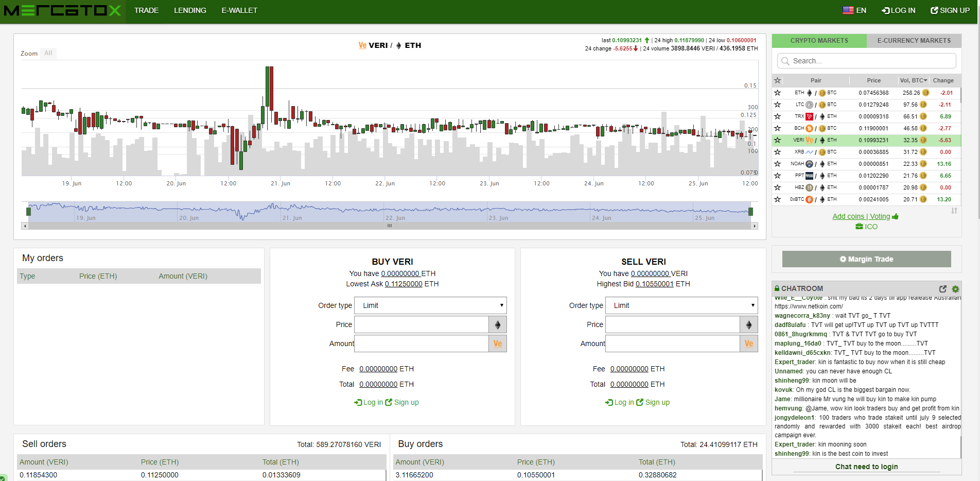
Task: Click Highest Bid 0.10550001 value
Action: (x=655, y=284)
